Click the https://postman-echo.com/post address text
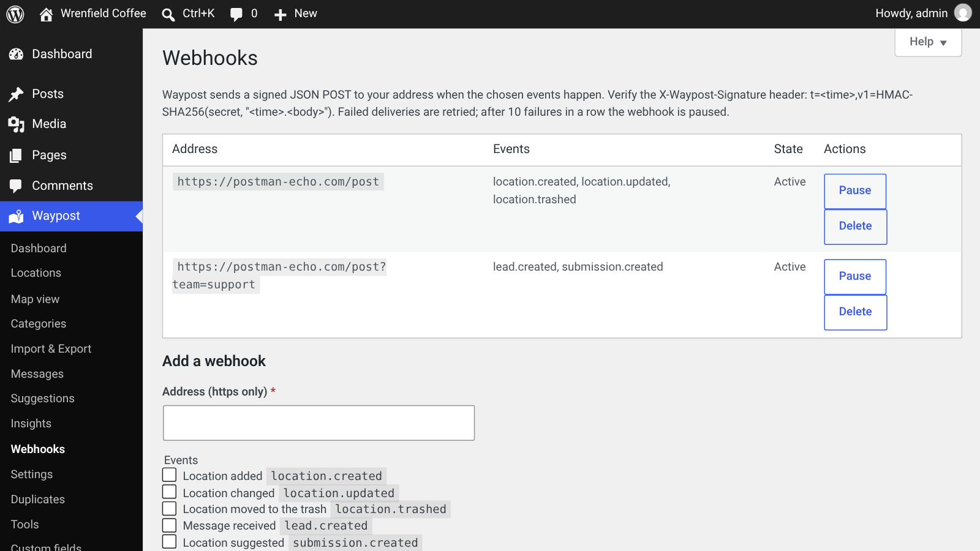Image resolution: width=980 pixels, height=551 pixels. point(278,182)
